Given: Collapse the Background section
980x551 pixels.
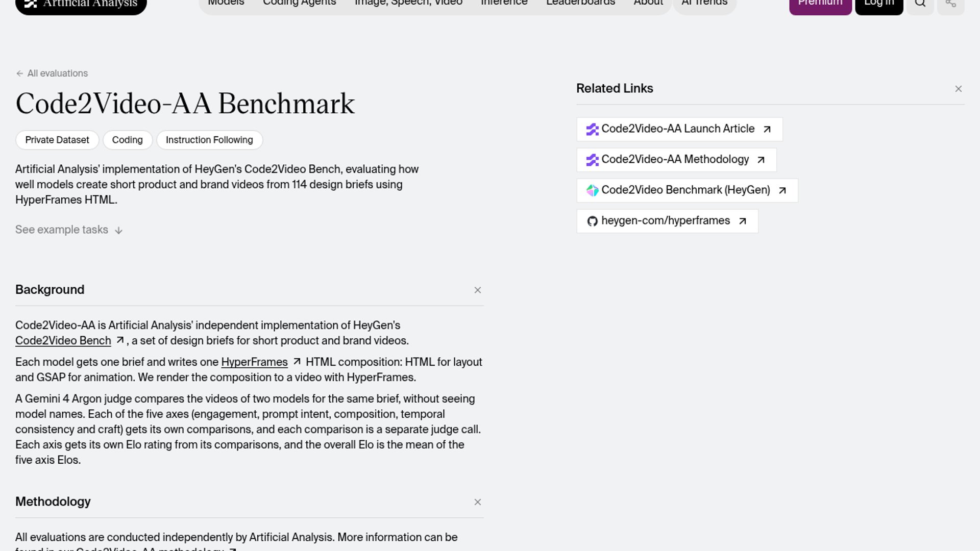Looking at the screenshot, I should coord(478,290).
